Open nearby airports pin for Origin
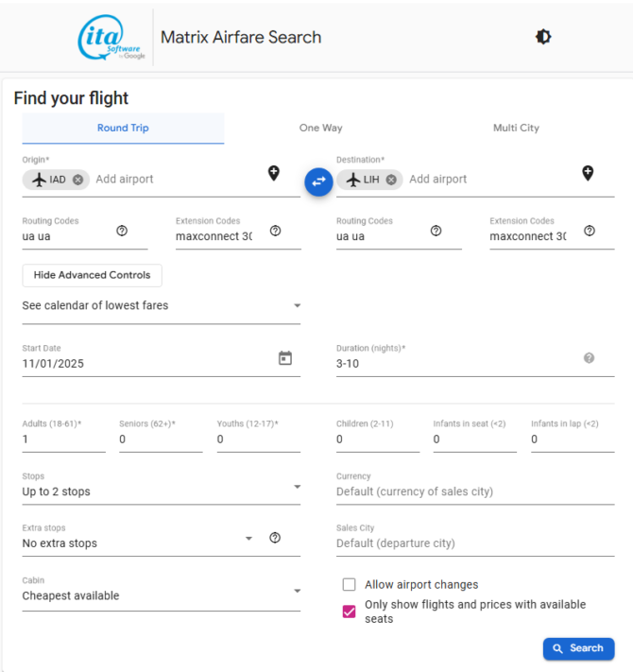Viewport: 633px width, 672px height. (274, 173)
